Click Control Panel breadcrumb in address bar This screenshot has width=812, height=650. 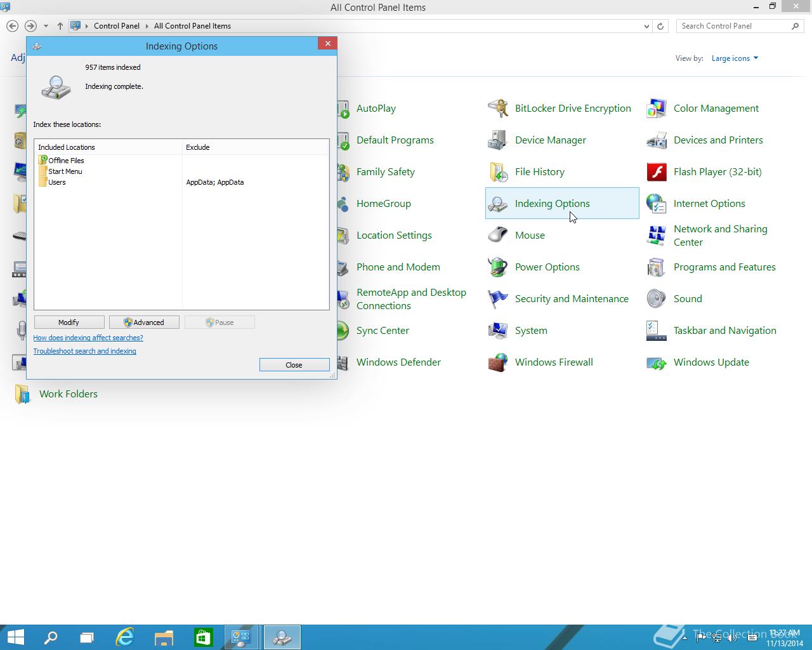117,26
